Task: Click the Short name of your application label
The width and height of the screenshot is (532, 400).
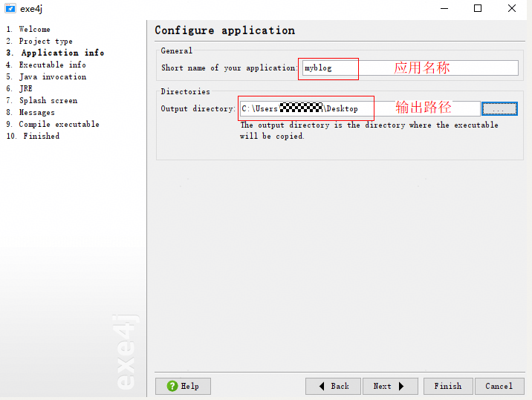Action: (229, 68)
